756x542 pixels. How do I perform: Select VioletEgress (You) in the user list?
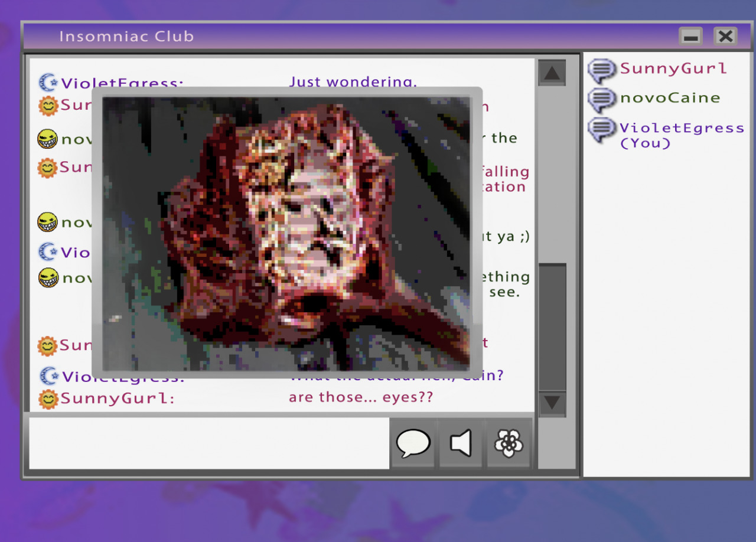(681, 135)
